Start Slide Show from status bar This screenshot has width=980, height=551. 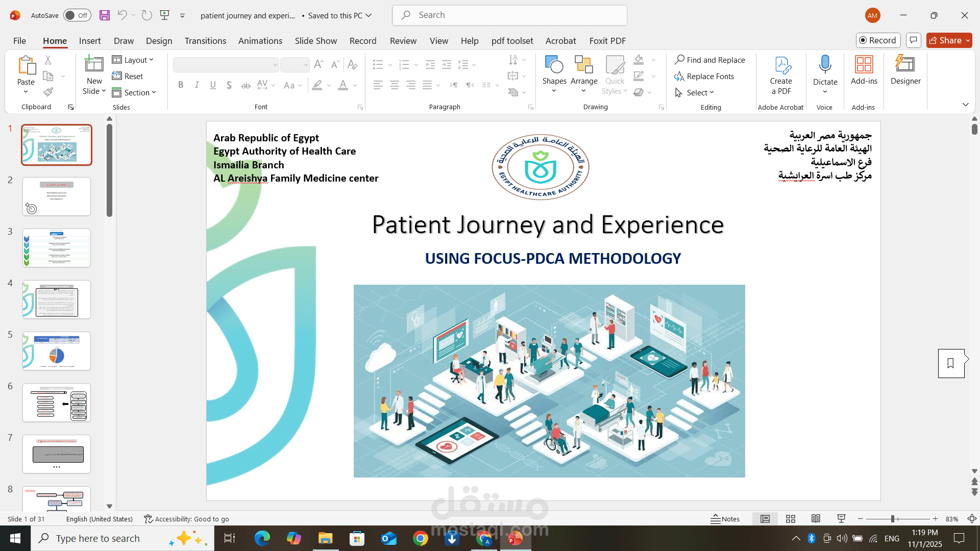coord(842,519)
